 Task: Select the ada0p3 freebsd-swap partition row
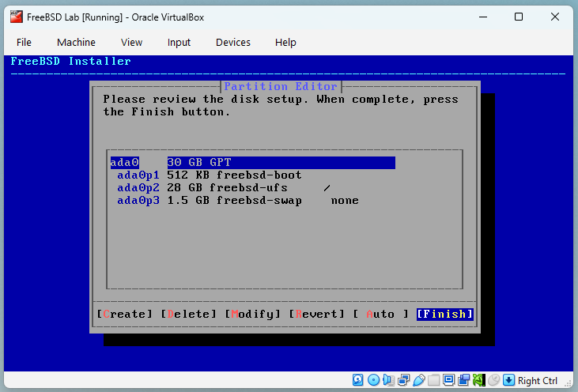[x=238, y=201]
